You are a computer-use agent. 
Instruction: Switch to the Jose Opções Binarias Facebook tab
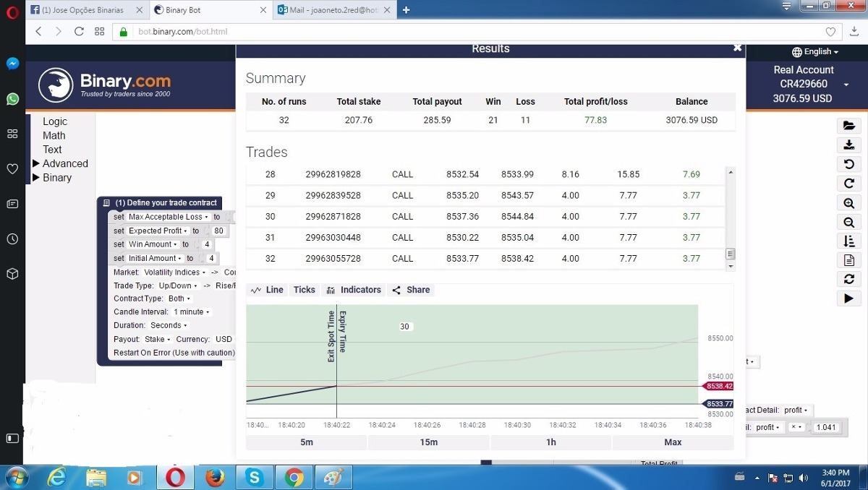click(x=88, y=10)
